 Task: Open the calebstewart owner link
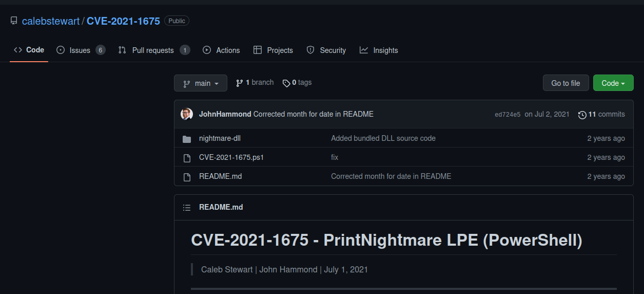point(51,21)
